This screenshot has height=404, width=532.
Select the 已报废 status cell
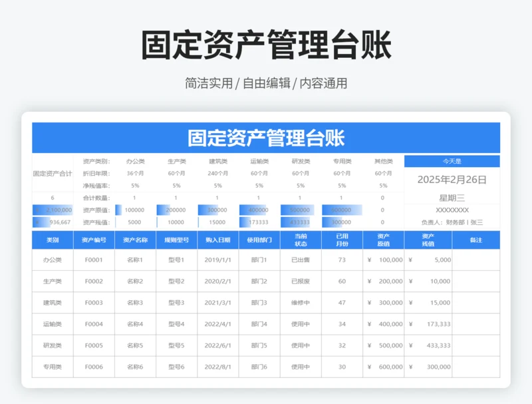pyautogui.click(x=301, y=282)
